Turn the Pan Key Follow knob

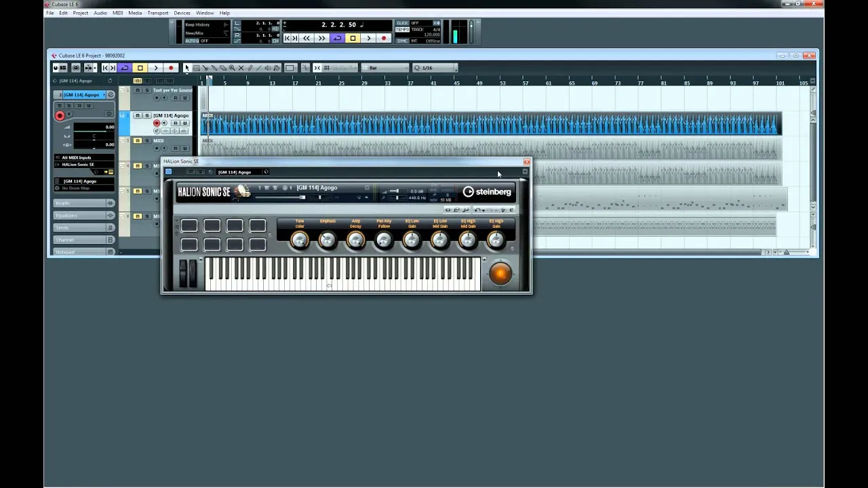click(384, 240)
